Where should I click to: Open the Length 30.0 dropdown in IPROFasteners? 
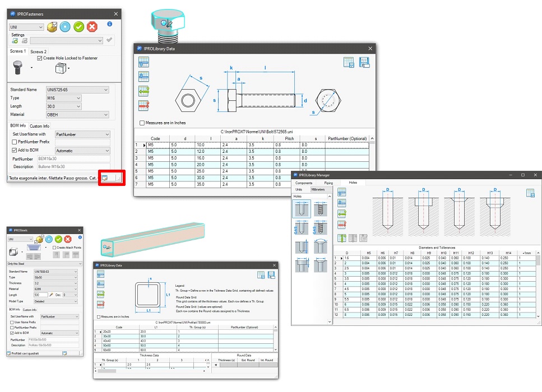pyautogui.click(x=63, y=106)
